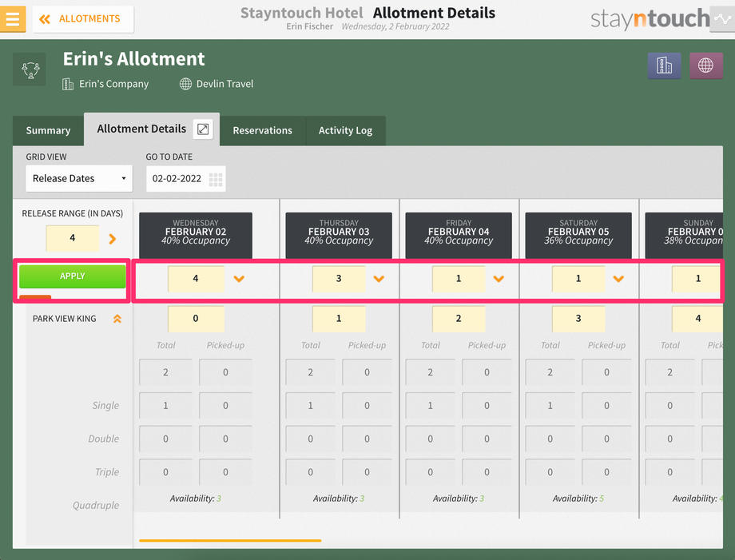The height and width of the screenshot is (560, 735).
Task: Open the Activity Log tab
Action: (345, 130)
